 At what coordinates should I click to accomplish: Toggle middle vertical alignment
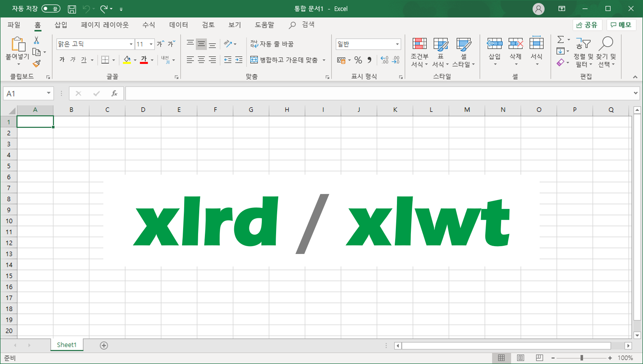click(x=201, y=44)
